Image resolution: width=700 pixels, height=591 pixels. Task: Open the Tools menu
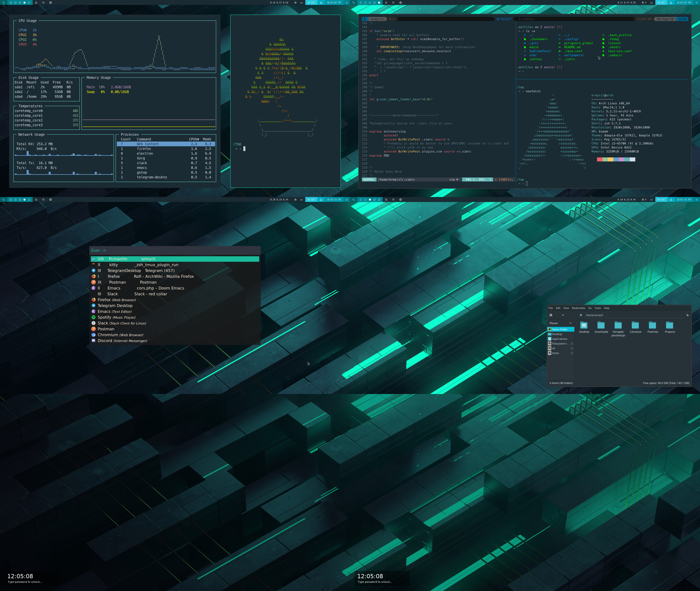pos(598,308)
